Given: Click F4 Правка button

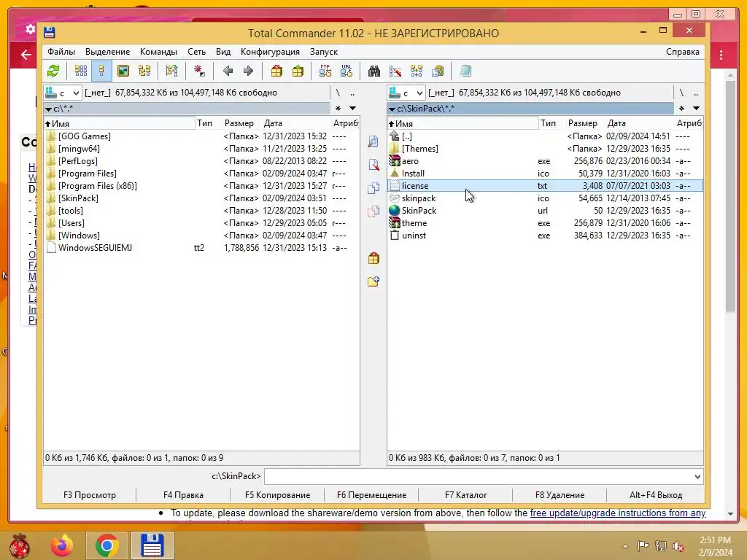Looking at the screenshot, I should (183, 495).
